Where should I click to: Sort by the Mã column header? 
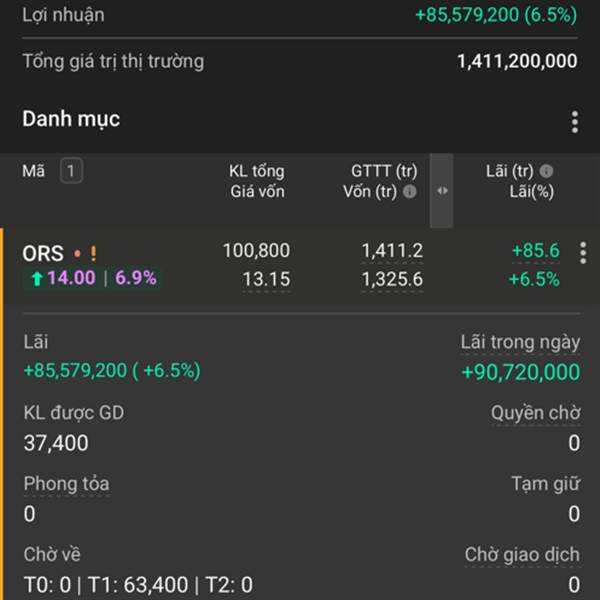click(x=34, y=171)
